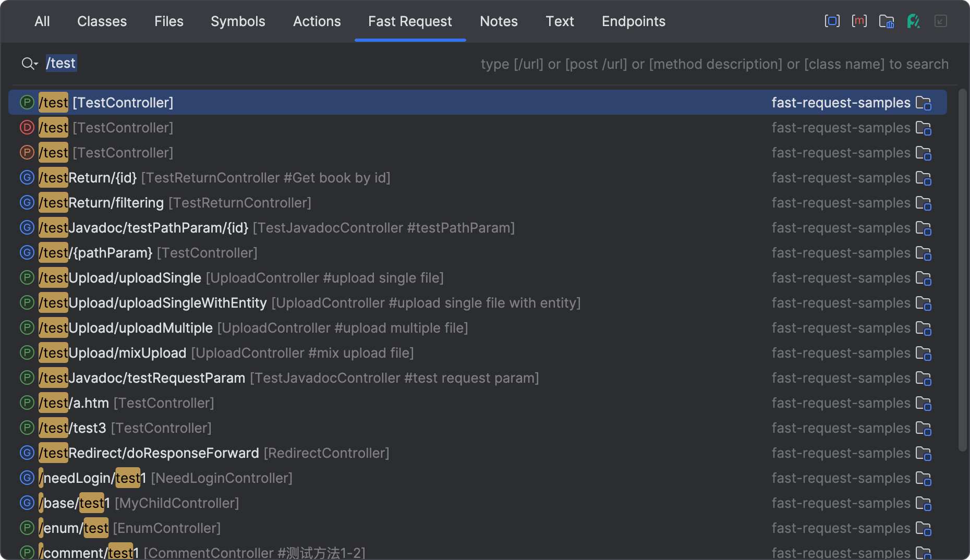
Task: Click the Fast Request logo icon
Action: pos(913,21)
